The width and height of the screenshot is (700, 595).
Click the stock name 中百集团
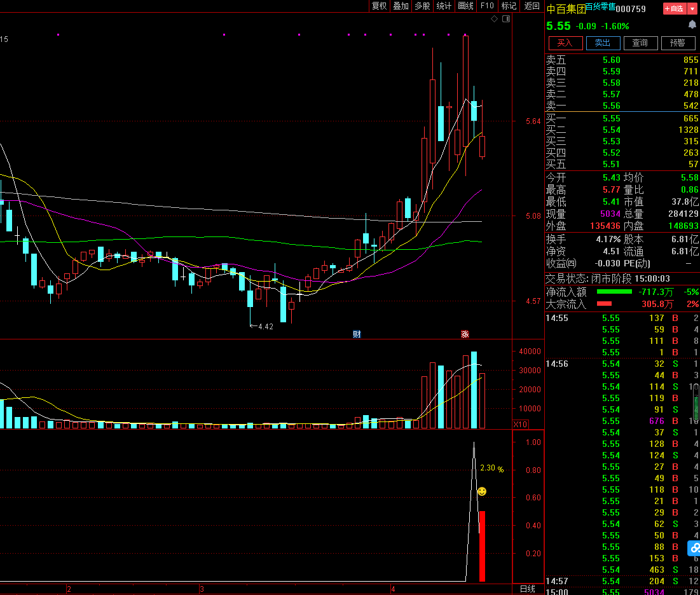coord(566,9)
